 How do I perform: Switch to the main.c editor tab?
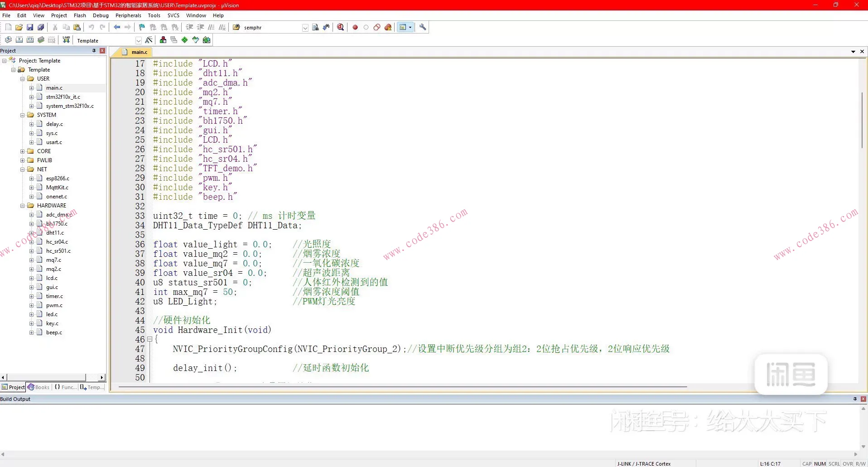pos(135,52)
